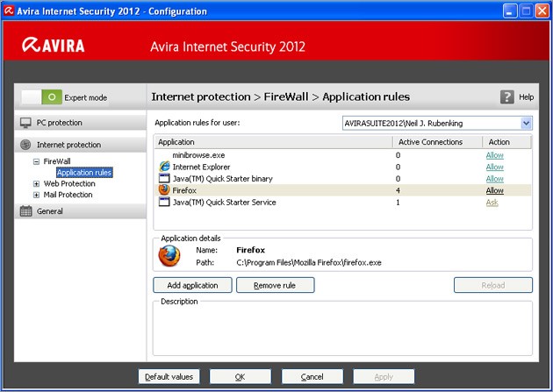553x392 pixels.
Task: Expand the Web Protection tree node
Action: coord(36,184)
